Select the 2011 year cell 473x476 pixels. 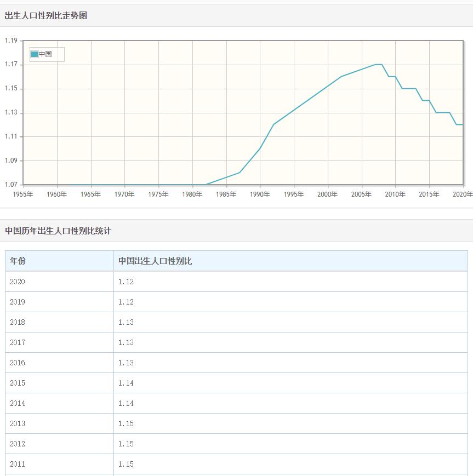click(x=60, y=464)
